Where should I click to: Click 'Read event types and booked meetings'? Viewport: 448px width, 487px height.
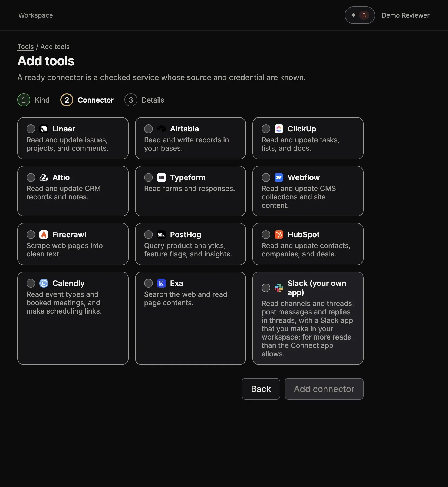64,303
